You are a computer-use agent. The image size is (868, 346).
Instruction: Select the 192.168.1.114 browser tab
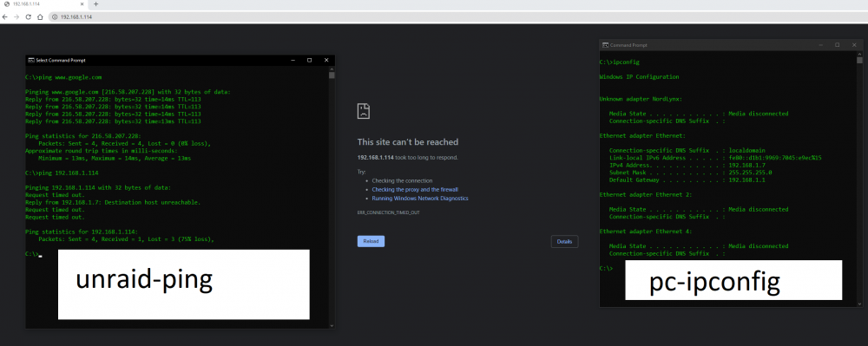pos(44,3)
